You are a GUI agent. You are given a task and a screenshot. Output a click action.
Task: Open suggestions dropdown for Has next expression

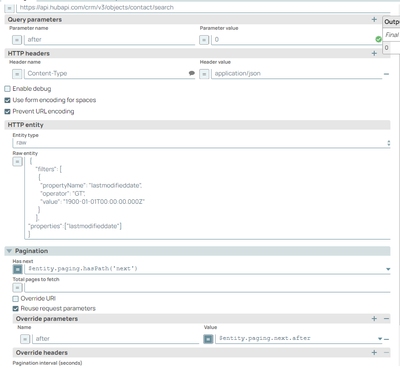388,269
